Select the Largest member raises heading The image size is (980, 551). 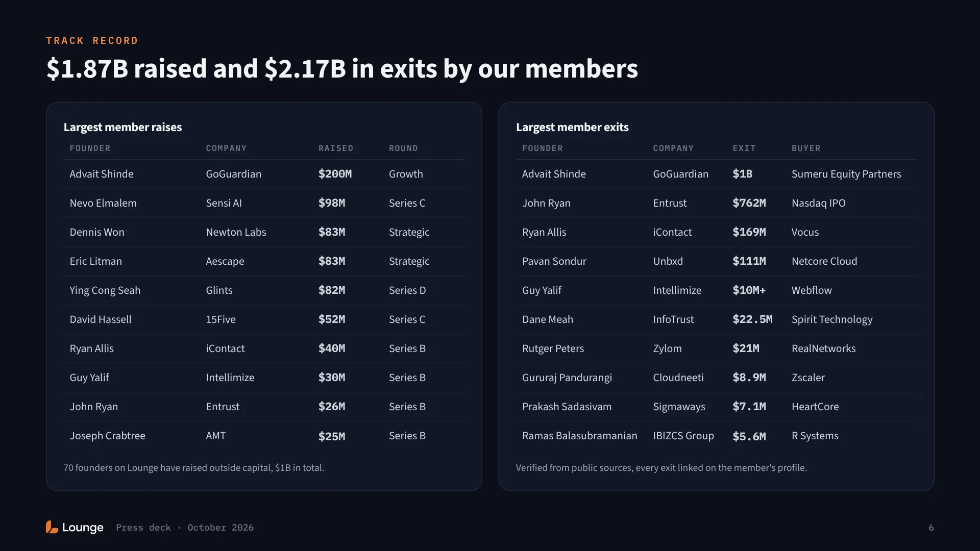coord(122,127)
